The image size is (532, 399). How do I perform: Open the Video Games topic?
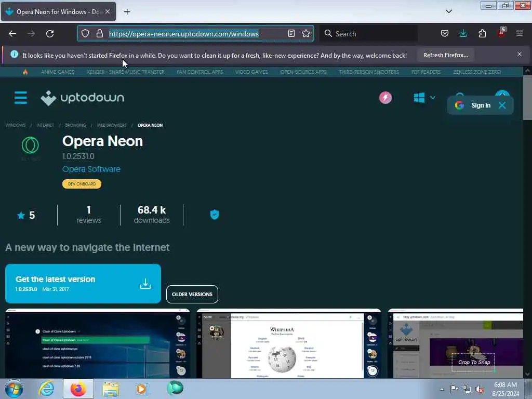pyautogui.click(x=251, y=72)
